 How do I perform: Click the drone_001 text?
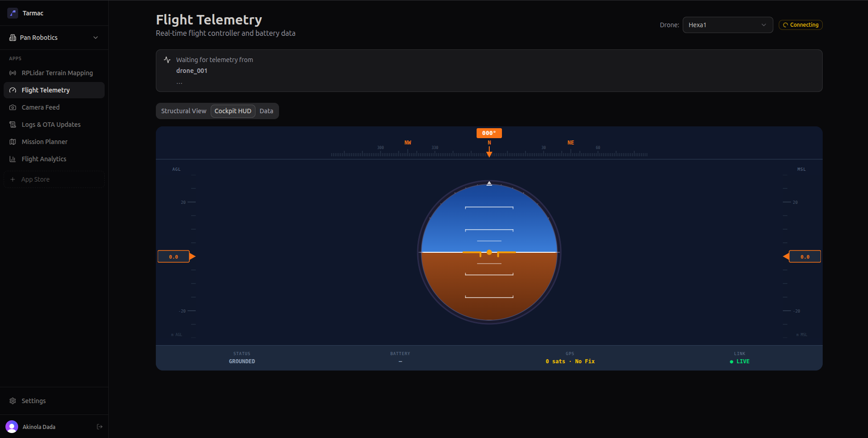click(x=192, y=71)
